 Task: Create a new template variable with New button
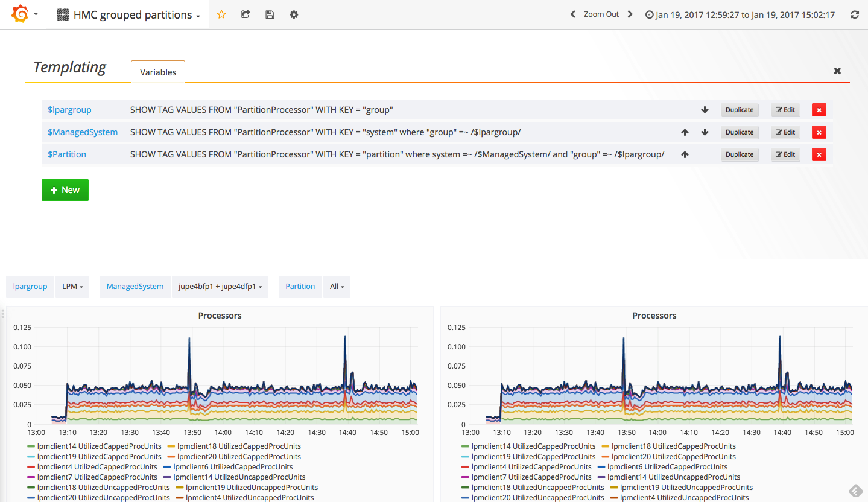click(65, 189)
